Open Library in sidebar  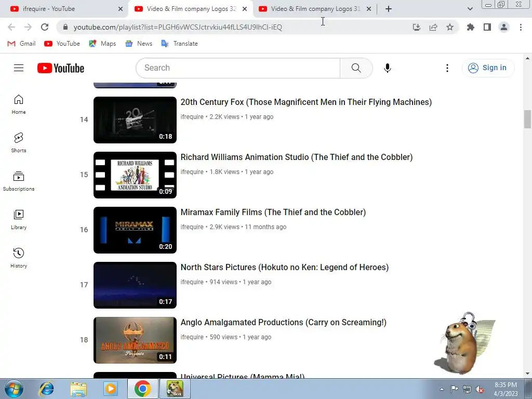point(19,220)
